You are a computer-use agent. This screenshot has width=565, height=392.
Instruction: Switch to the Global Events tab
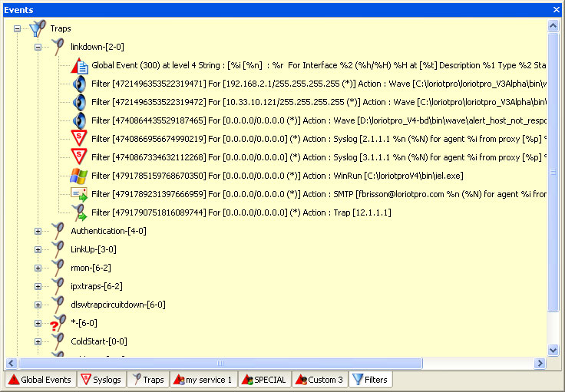[x=40, y=380]
